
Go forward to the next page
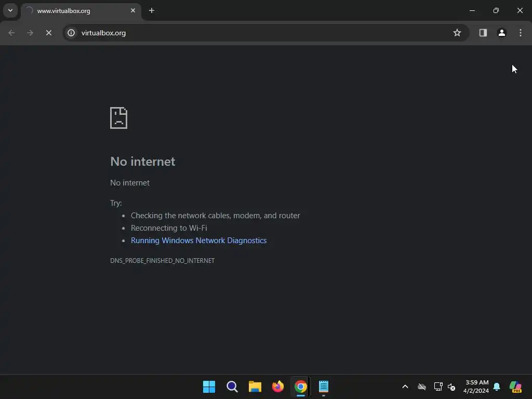[30, 33]
